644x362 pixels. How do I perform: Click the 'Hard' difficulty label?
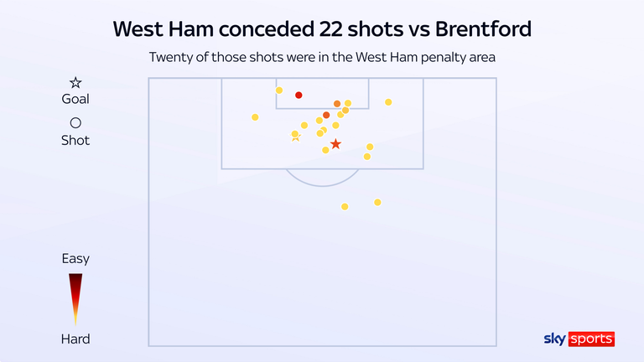pos(75,339)
